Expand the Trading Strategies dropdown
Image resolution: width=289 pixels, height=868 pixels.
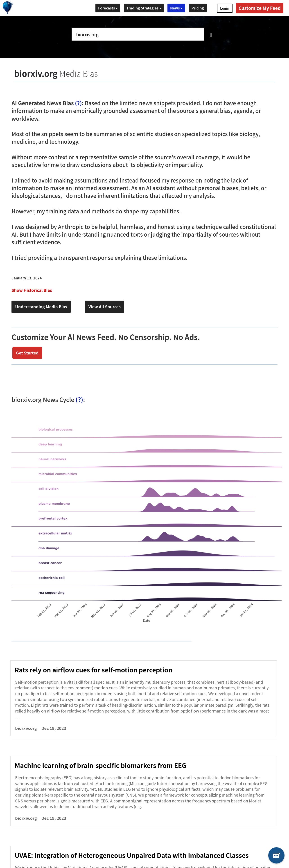tap(144, 8)
